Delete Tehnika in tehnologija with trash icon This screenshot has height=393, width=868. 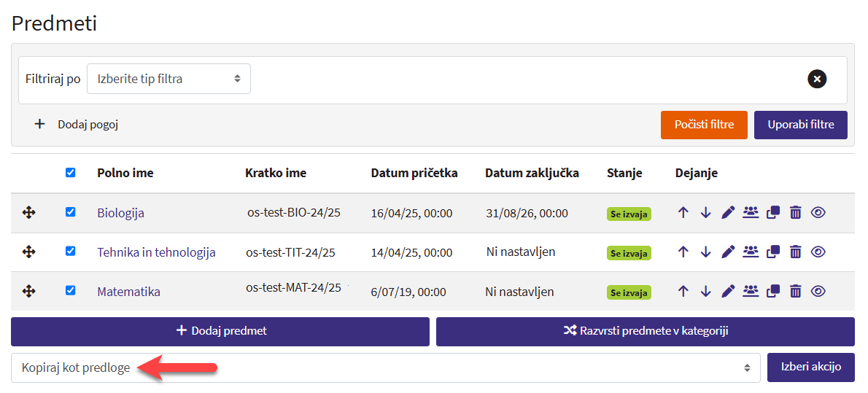(x=796, y=252)
